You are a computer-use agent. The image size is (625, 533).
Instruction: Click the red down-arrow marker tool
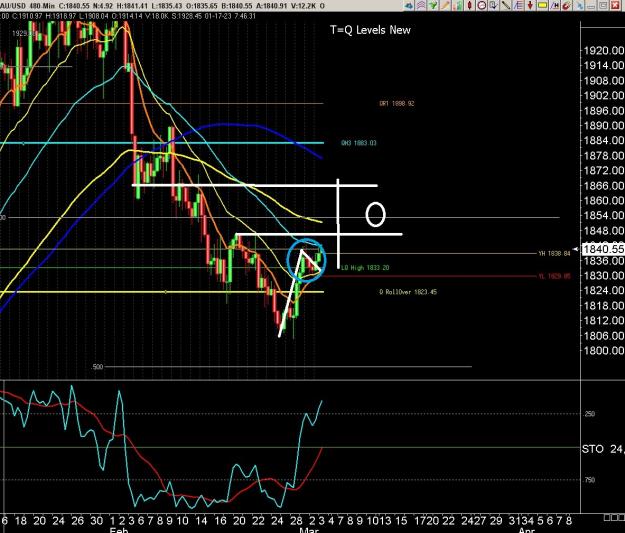tap(530, 6)
